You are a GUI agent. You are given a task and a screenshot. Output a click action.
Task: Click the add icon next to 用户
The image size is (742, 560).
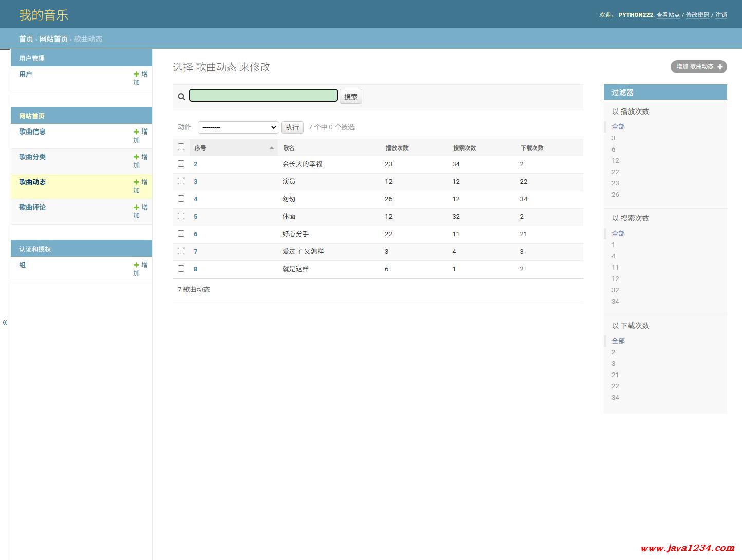click(x=137, y=74)
